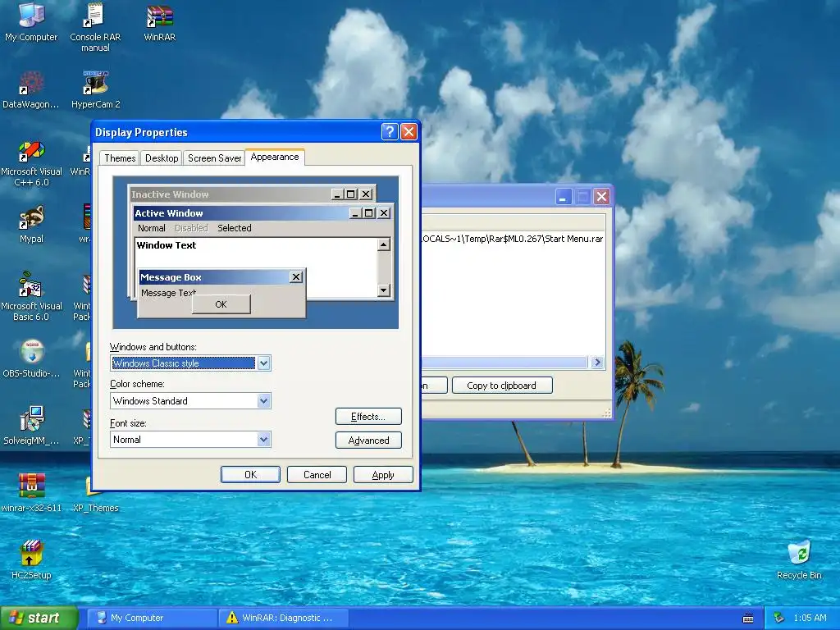This screenshot has height=630, width=840.
Task: Confirm Display Properties with OK
Action: click(250, 475)
